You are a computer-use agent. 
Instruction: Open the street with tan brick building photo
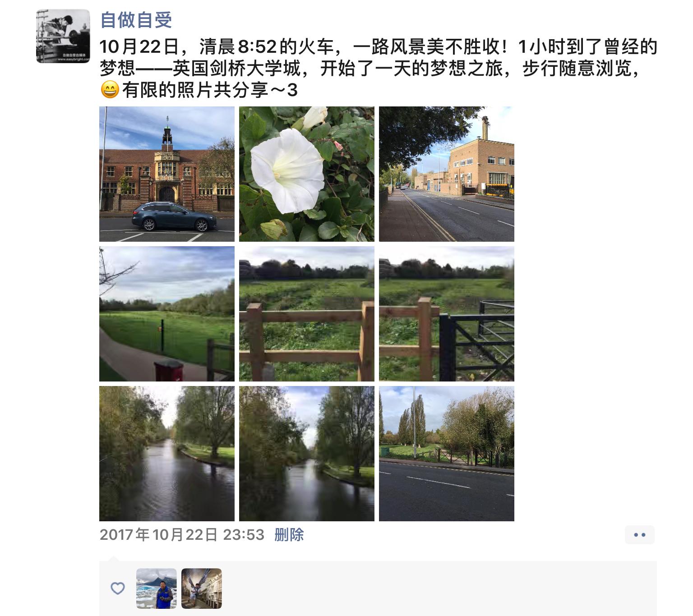point(447,174)
